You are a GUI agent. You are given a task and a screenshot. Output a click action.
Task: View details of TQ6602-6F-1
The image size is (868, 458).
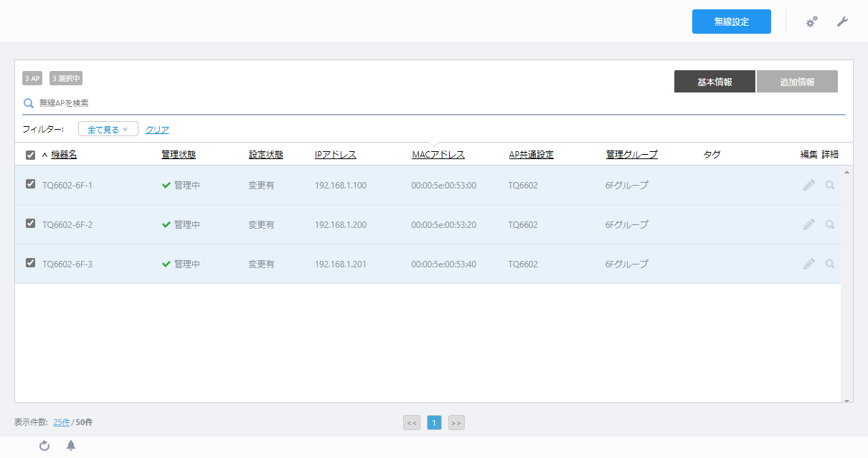(830, 185)
